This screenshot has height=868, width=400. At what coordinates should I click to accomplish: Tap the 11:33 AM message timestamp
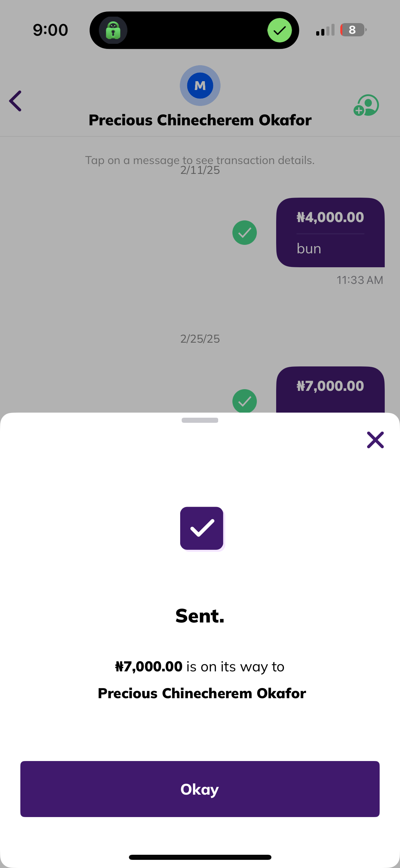tap(360, 280)
